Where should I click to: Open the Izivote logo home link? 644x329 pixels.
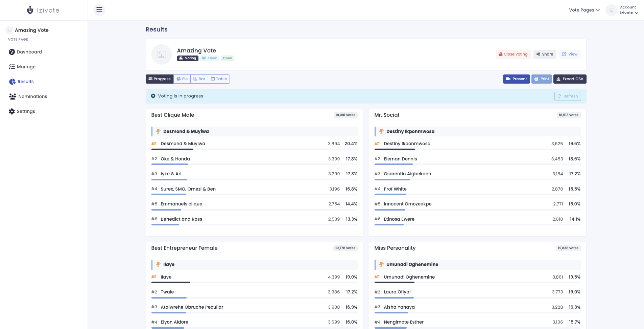[43, 10]
